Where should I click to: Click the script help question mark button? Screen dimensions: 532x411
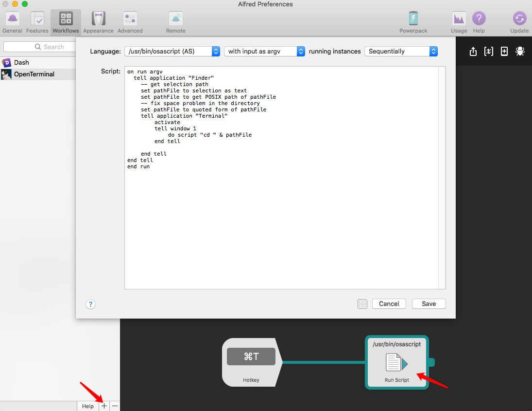point(90,304)
